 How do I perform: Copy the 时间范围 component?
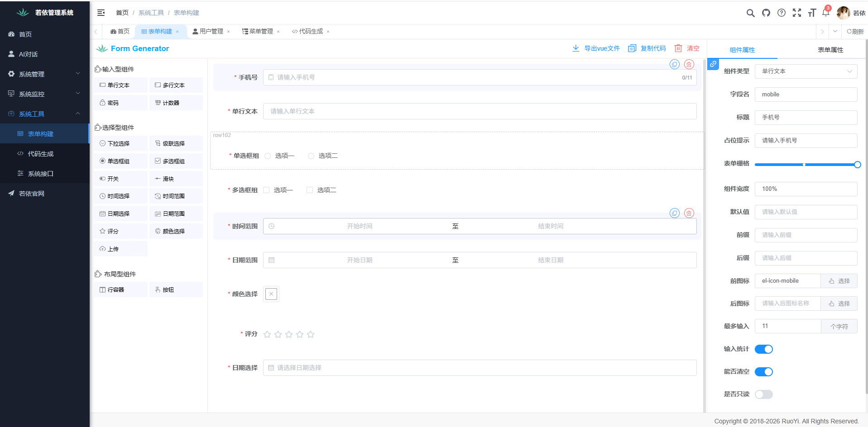point(675,213)
